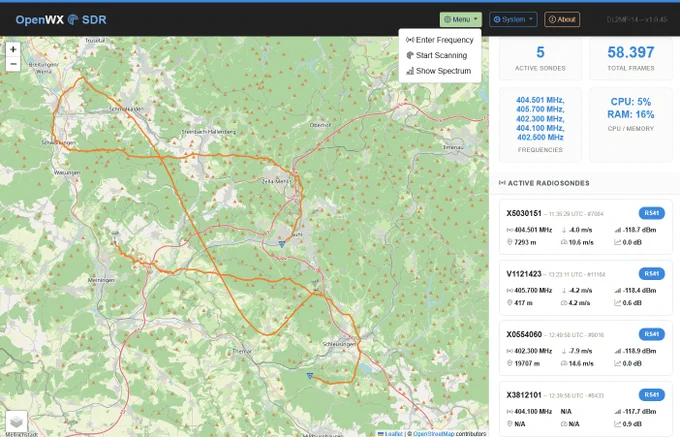Click the 405.700 MHz frequency in list

540,109
